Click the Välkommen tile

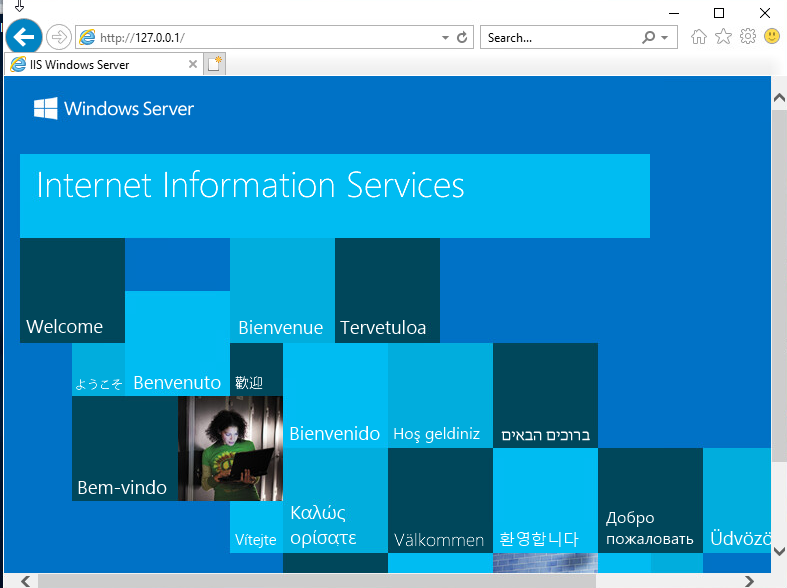(440, 501)
